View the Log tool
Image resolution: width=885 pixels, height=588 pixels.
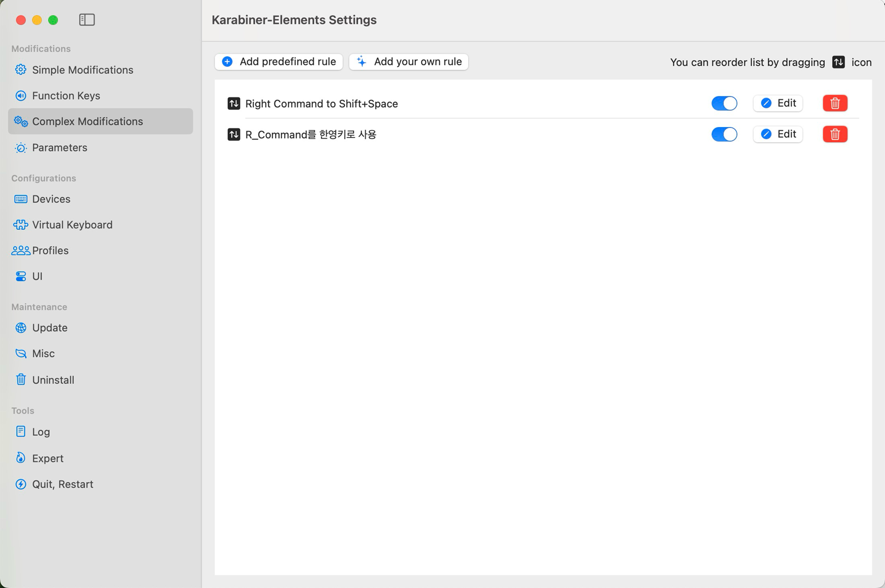(x=100, y=432)
